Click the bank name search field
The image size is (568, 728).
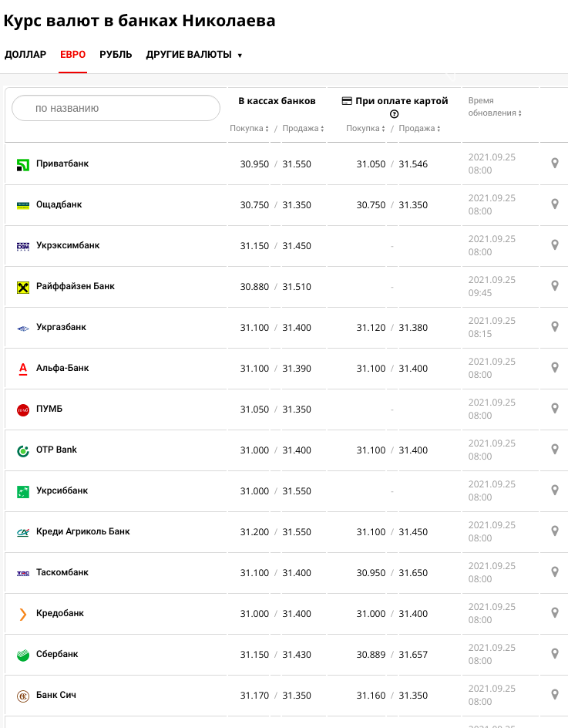pyautogui.click(x=116, y=108)
